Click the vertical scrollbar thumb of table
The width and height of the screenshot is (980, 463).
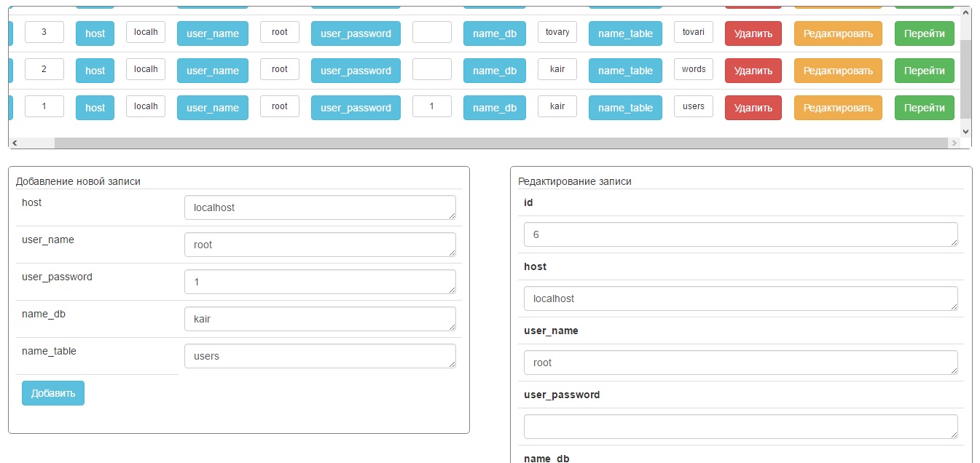point(966,79)
